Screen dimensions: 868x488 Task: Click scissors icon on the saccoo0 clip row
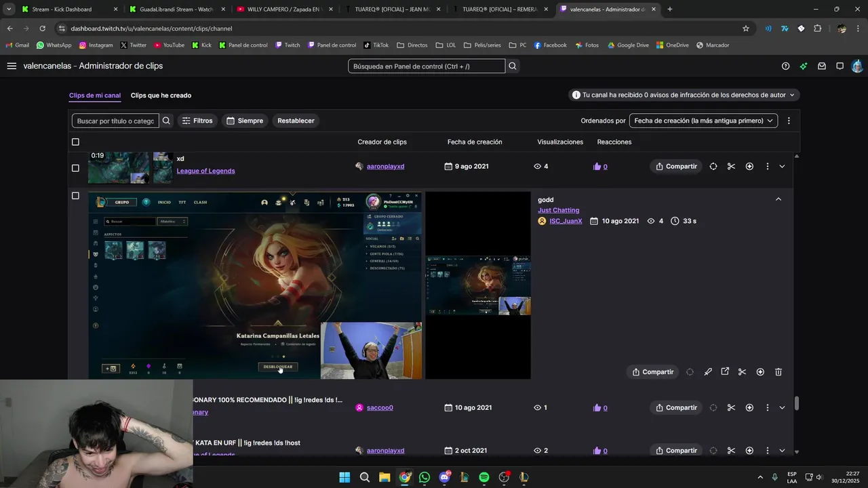point(731,407)
